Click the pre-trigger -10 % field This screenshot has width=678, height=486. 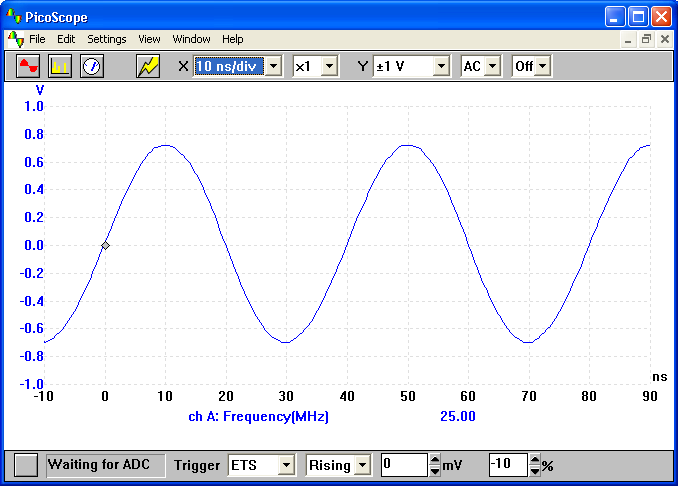[x=508, y=465]
